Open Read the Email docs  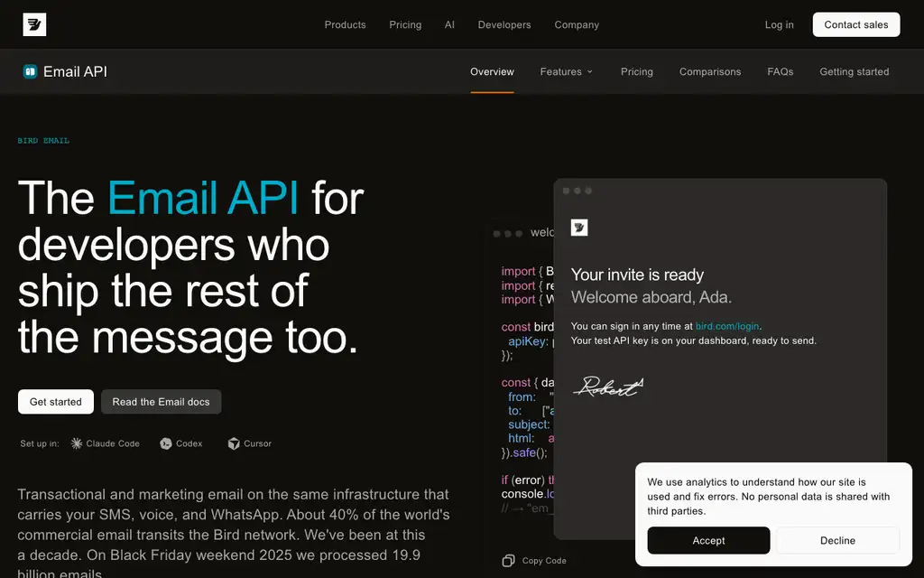161,402
